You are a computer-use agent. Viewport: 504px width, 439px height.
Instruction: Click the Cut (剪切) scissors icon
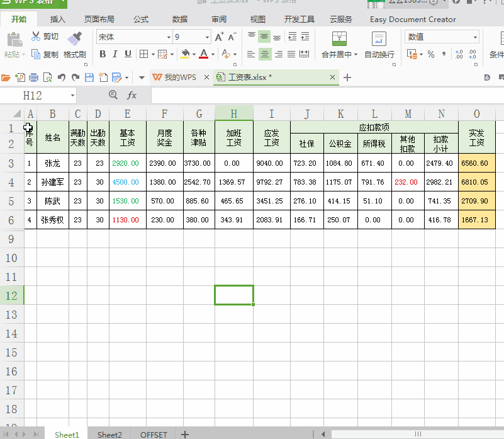pyautogui.click(x=36, y=37)
